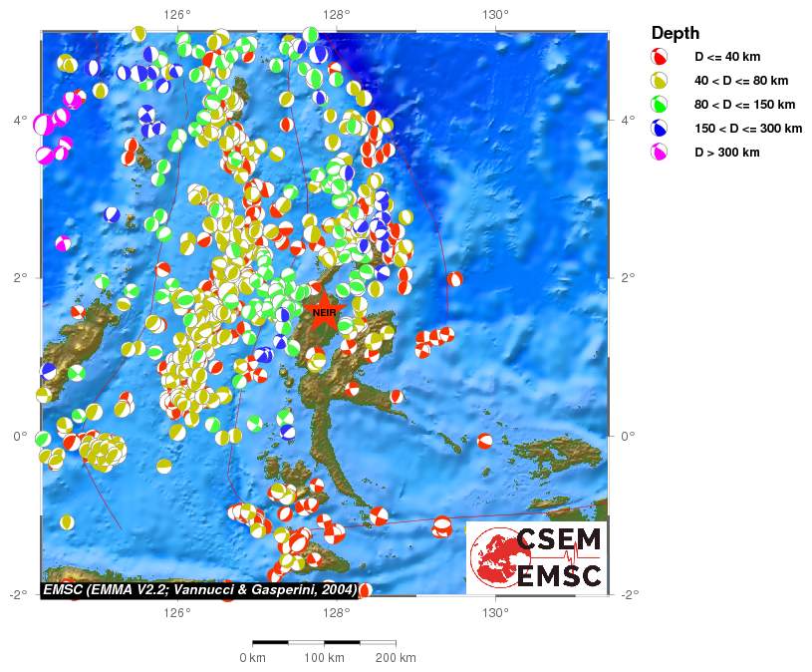Click the EMSC EMMA V2.2 credit text

click(199, 590)
